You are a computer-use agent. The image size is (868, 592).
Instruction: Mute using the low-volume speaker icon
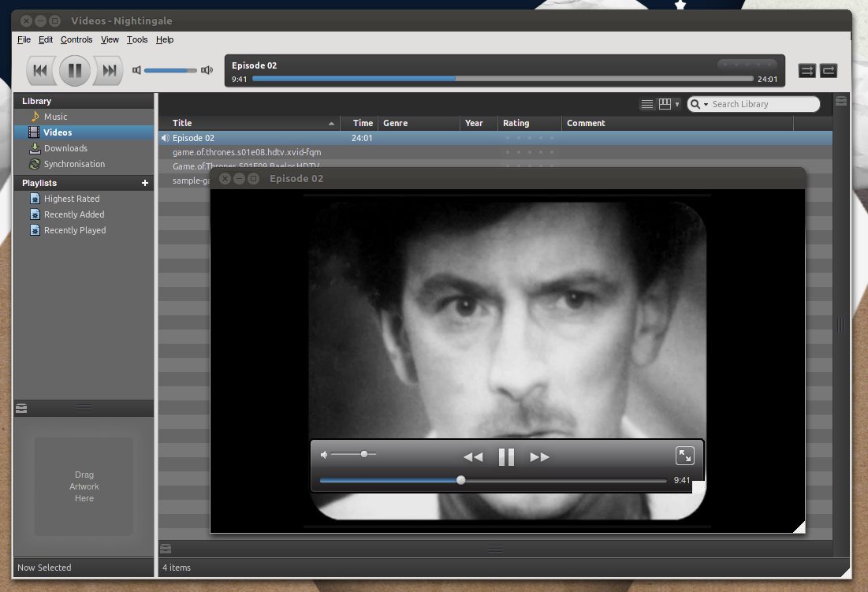(136, 70)
